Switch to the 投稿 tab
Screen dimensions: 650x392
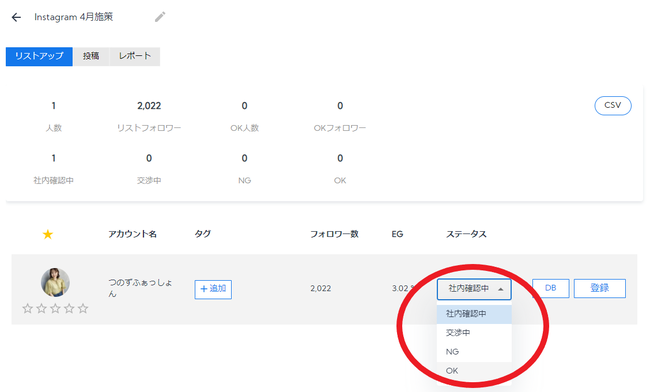pos(91,56)
